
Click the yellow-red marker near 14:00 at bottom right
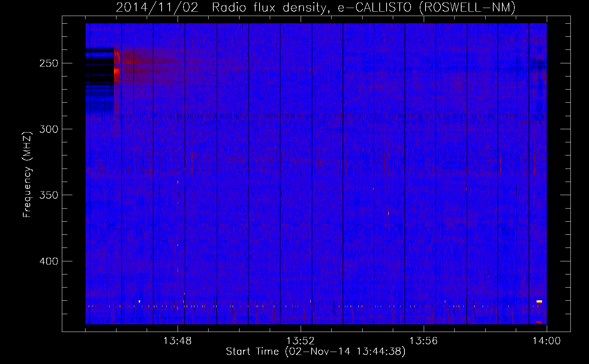pos(539,302)
